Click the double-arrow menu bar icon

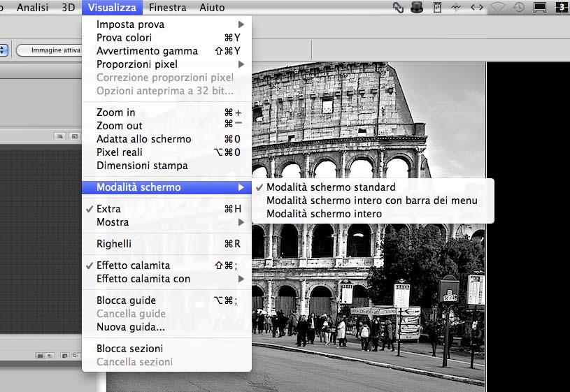pyautogui.click(x=476, y=7)
